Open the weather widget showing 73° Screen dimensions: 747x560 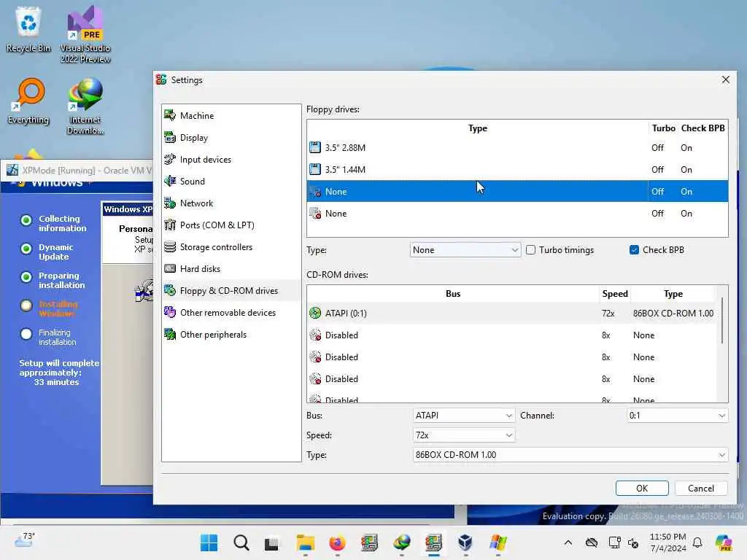25,540
